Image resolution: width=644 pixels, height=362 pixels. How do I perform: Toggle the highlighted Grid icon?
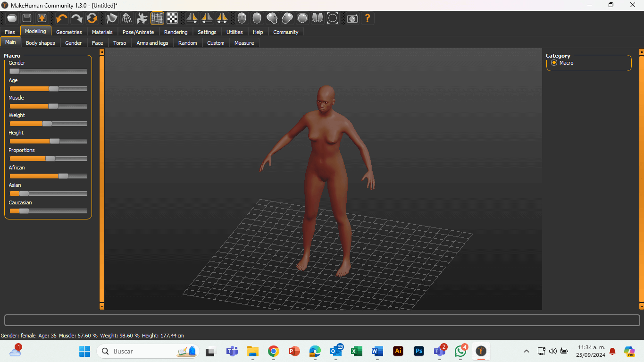click(x=157, y=18)
